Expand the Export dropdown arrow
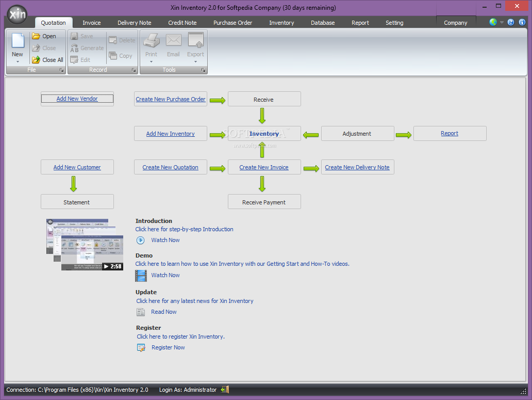This screenshot has height=400, width=532. click(x=195, y=62)
